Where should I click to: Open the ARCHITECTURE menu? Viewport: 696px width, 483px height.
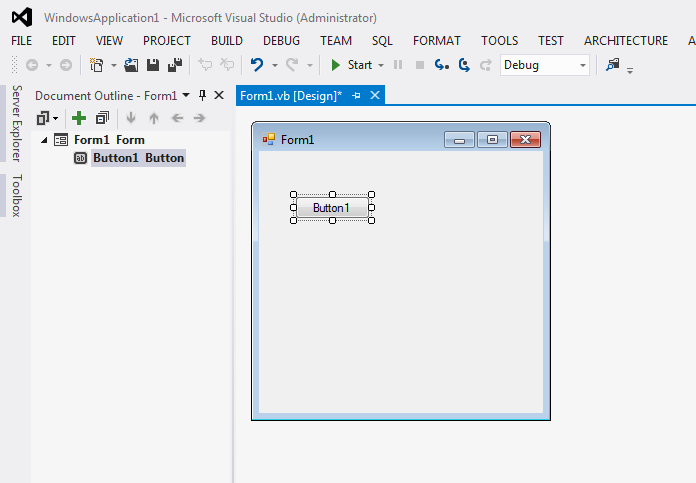(626, 41)
